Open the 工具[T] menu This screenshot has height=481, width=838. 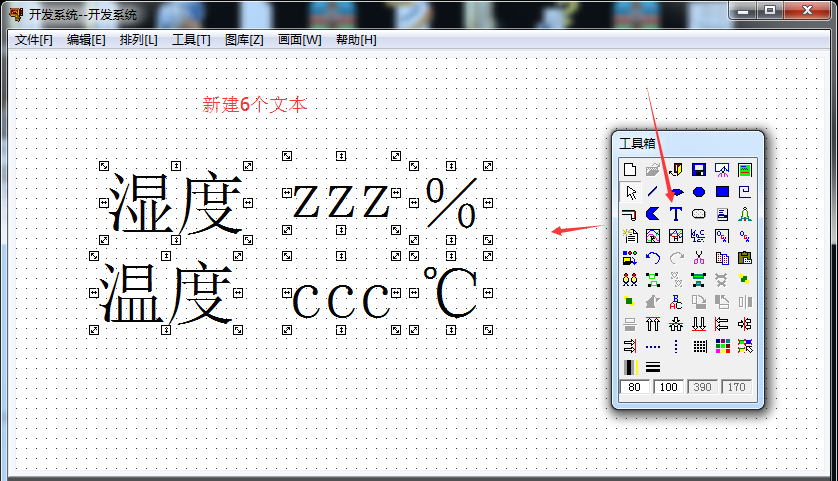tap(191, 40)
